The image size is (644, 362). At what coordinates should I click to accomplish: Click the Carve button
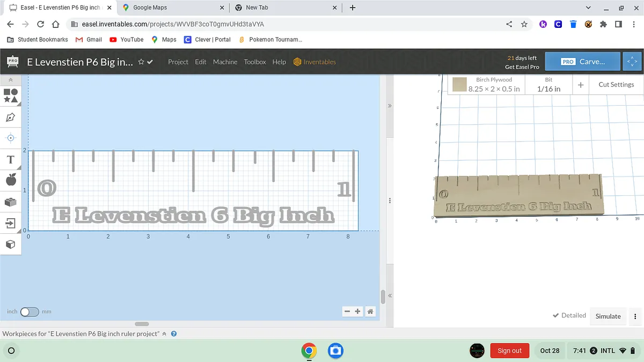(583, 62)
